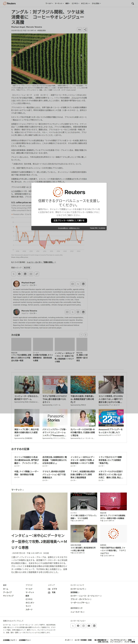Open スポーツ link in footer browse list

coord(29,610)
